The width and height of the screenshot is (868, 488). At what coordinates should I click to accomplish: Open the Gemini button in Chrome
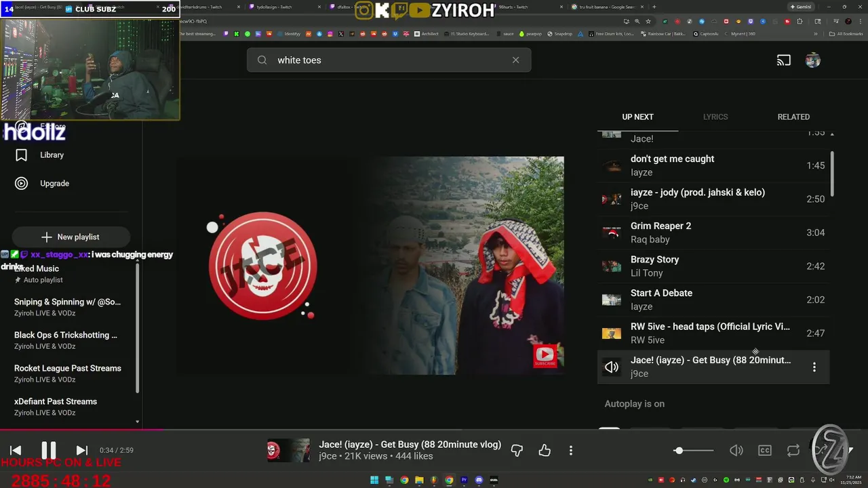(x=802, y=7)
